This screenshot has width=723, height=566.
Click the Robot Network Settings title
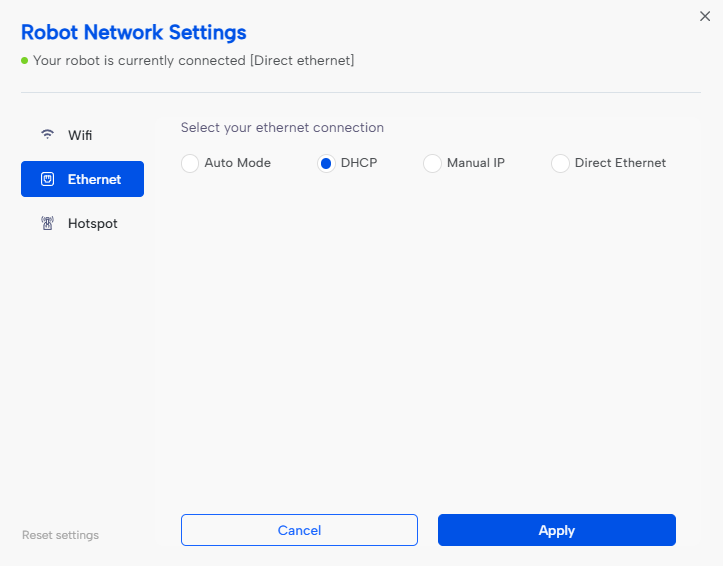tap(133, 34)
